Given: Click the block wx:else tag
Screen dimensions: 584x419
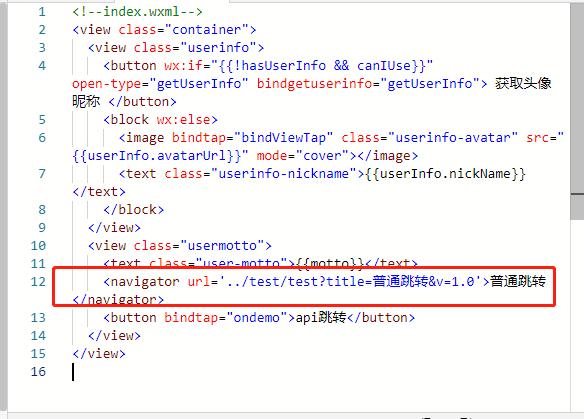Looking at the screenshot, I should click(x=161, y=120).
